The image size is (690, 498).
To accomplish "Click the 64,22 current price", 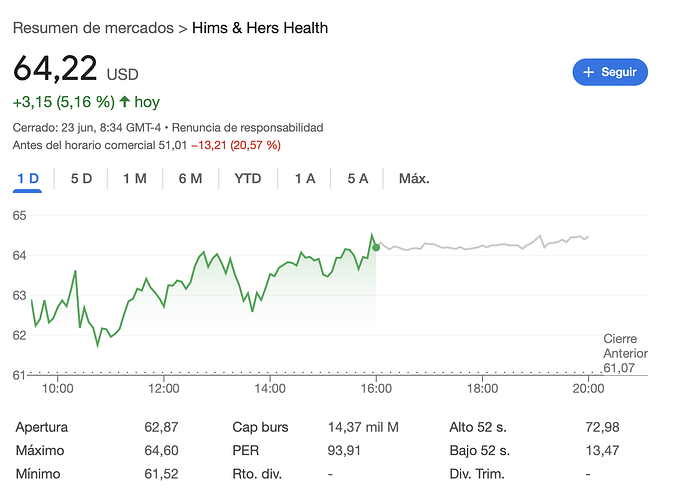I will [x=55, y=68].
